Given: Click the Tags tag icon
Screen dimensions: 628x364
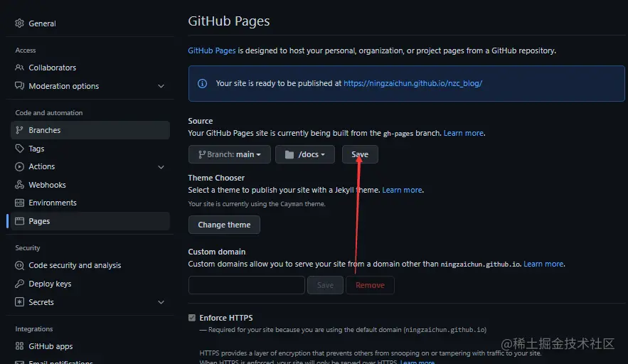Looking at the screenshot, I should [x=19, y=149].
